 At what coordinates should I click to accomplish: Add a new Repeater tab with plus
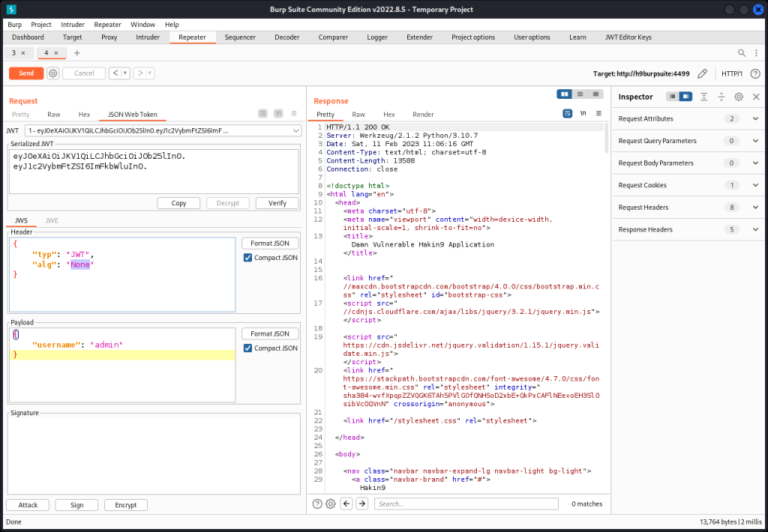tap(77, 53)
